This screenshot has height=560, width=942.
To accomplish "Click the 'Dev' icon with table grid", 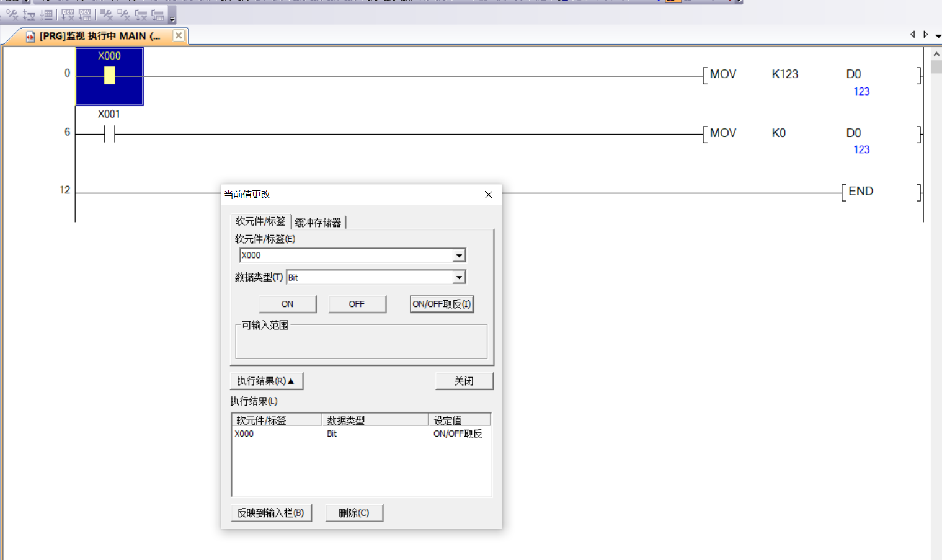I will tap(85, 14).
